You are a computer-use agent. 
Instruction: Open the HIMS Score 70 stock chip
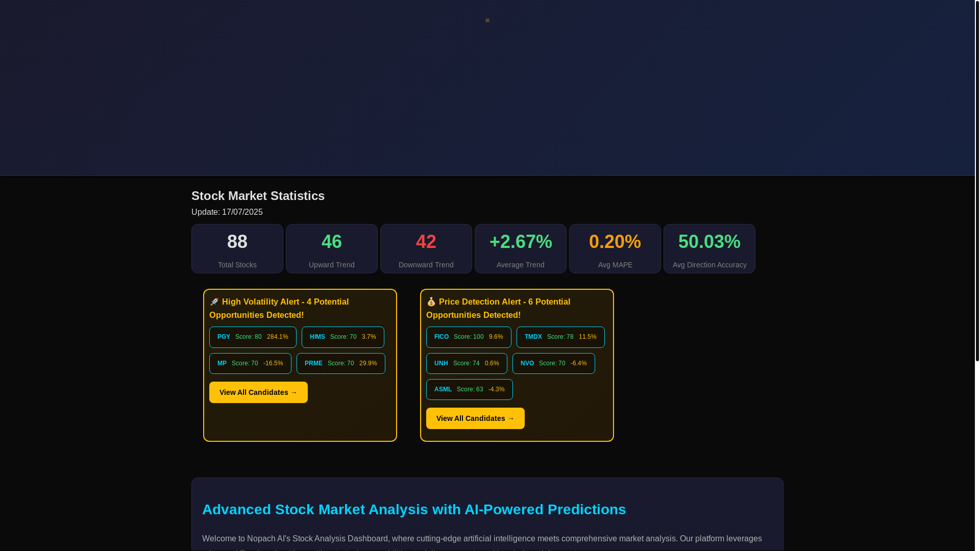343,337
